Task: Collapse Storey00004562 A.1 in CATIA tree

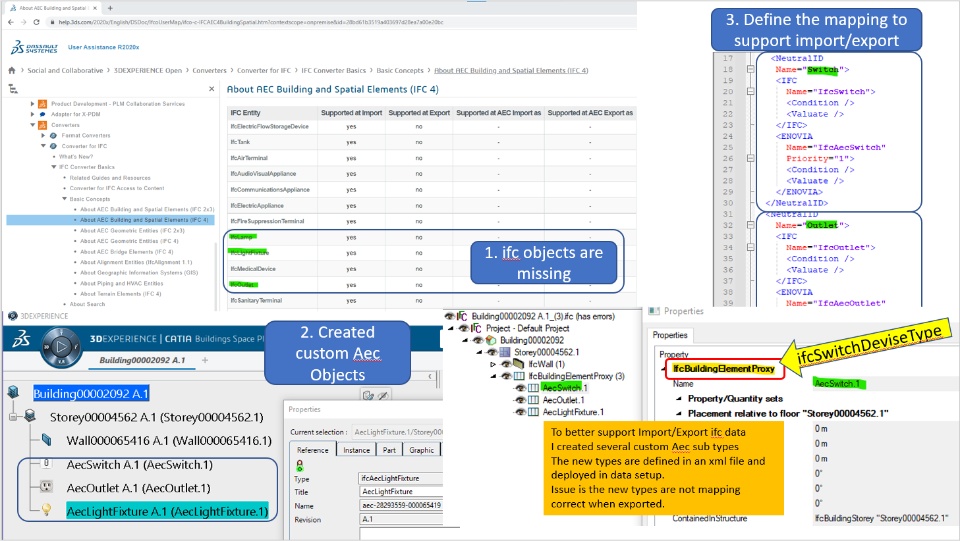Action: click(x=12, y=417)
